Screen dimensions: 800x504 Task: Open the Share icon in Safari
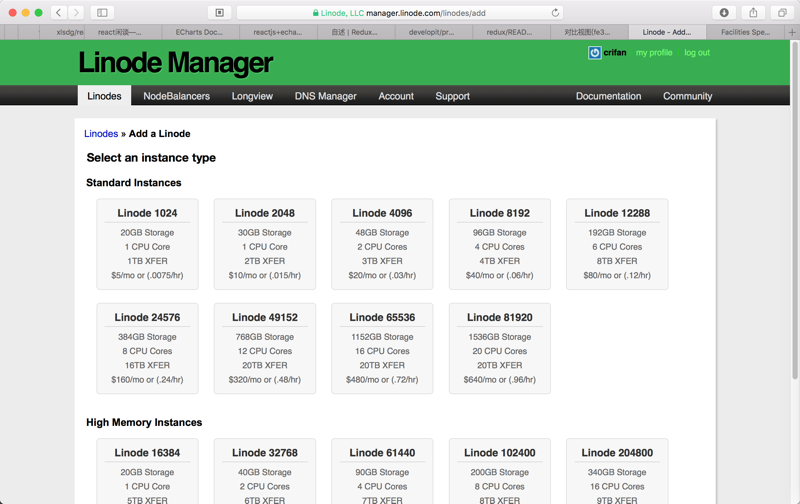[753, 13]
